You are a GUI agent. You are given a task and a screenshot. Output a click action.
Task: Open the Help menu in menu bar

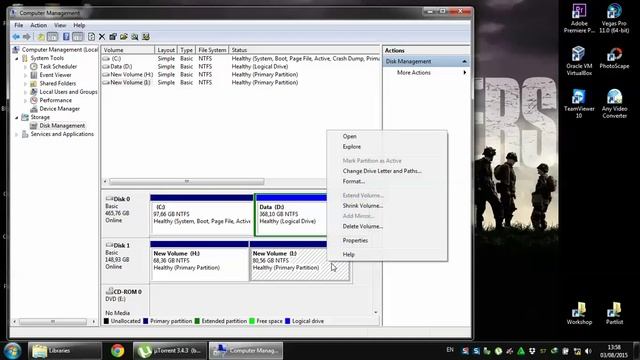point(79,25)
